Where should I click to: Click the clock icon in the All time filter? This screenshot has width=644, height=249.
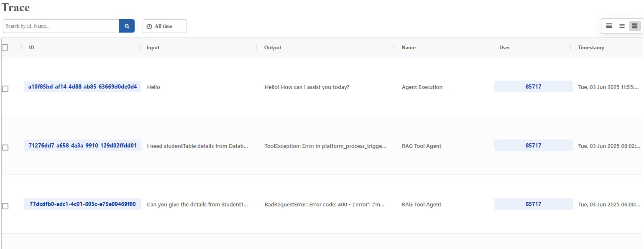(x=149, y=26)
